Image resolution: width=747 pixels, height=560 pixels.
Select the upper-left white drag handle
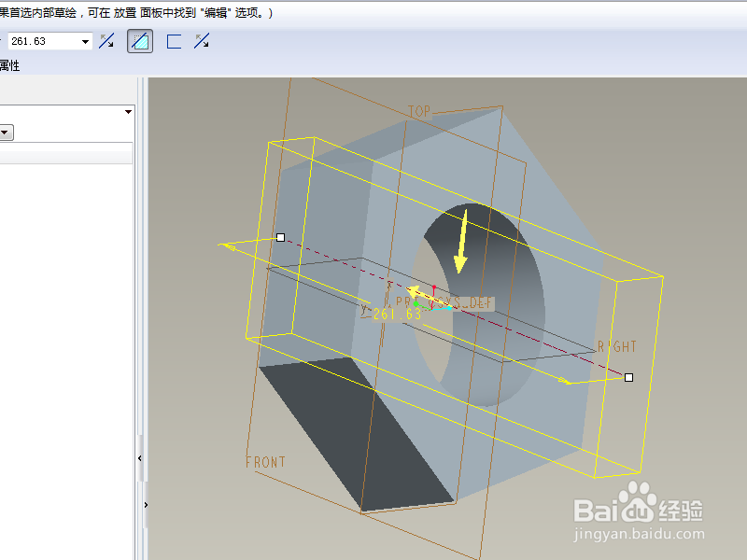click(281, 237)
